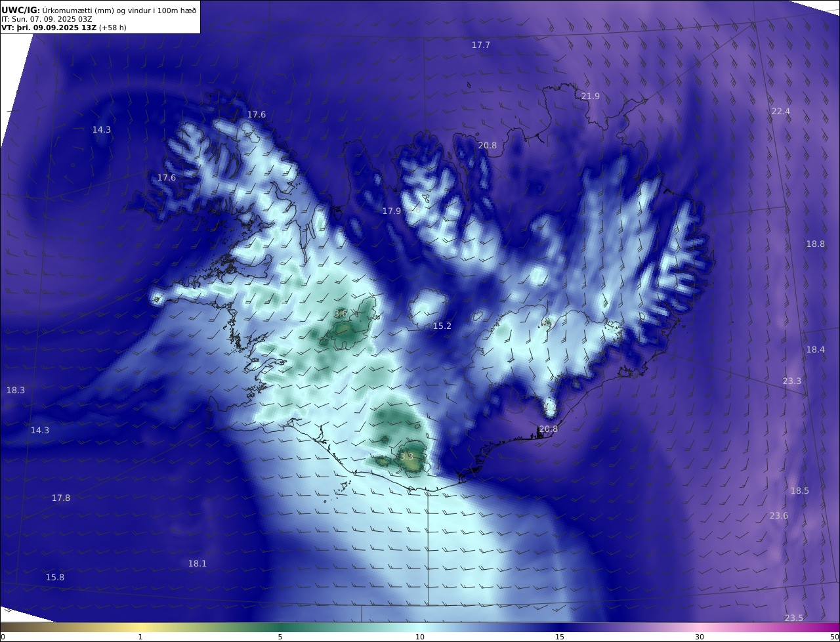
Task: Click the 15 tick on color scale
Action: pyautogui.click(x=560, y=637)
